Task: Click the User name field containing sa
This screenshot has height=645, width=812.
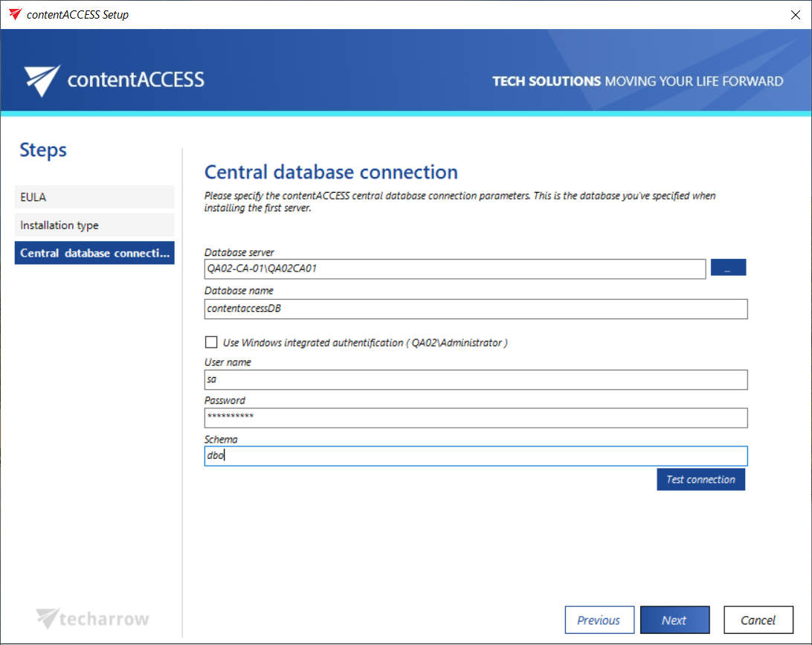Action: point(475,380)
